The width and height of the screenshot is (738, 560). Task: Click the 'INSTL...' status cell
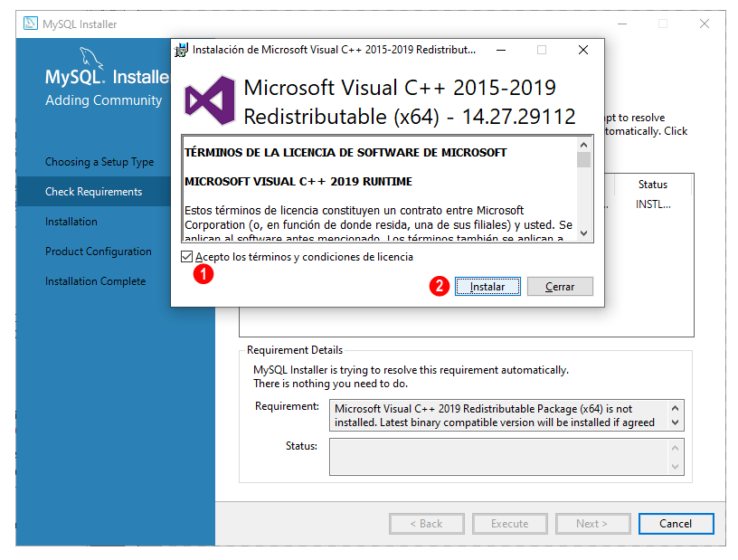653,204
